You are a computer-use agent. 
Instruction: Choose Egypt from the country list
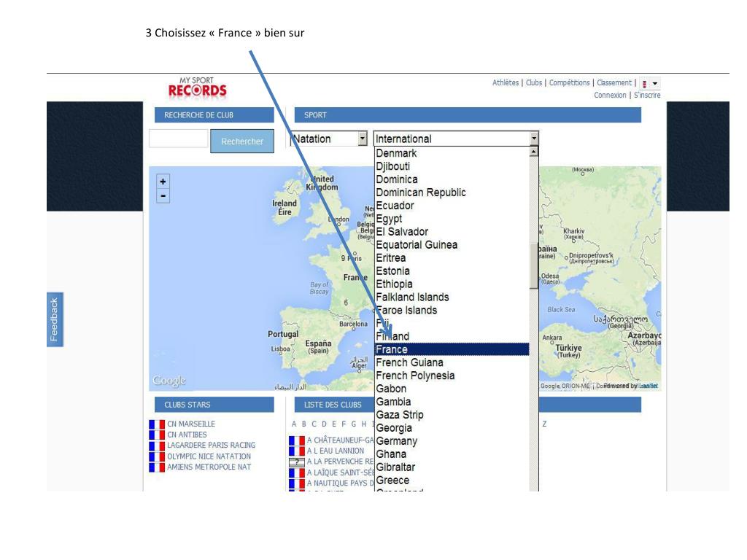pos(452,219)
